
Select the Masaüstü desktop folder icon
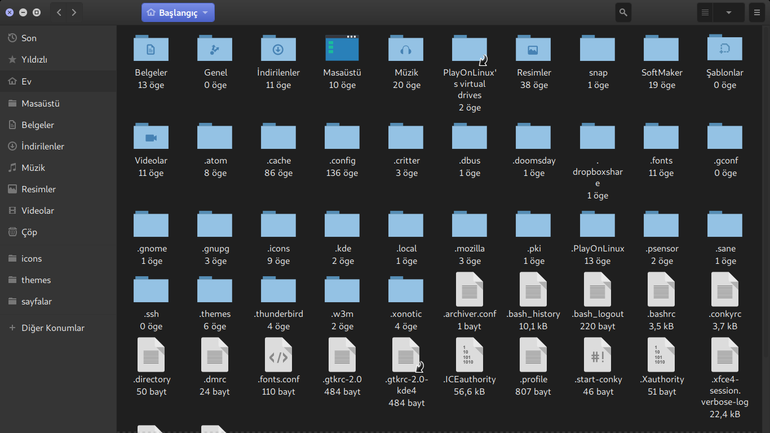(x=342, y=48)
